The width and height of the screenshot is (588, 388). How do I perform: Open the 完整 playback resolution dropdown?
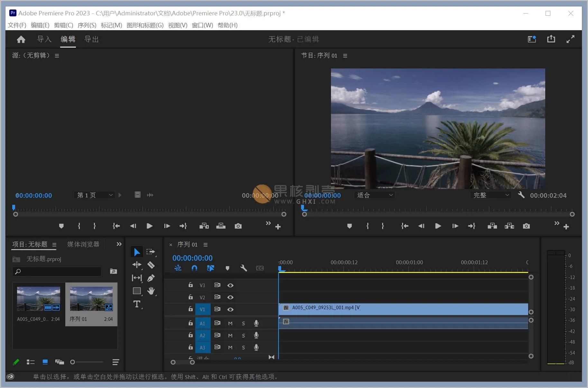click(491, 195)
